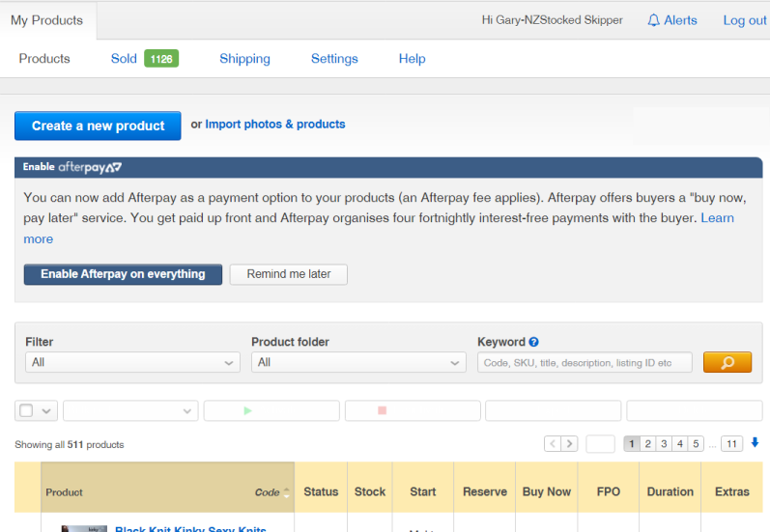Tick the select-all products checkbox
Image resolution: width=770 pixels, height=532 pixels.
coord(26,410)
